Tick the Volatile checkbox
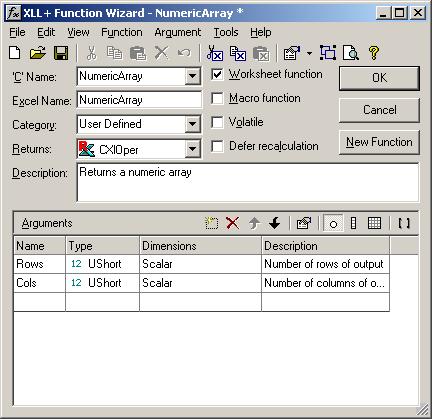The width and height of the screenshot is (432, 419). point(217,122)
